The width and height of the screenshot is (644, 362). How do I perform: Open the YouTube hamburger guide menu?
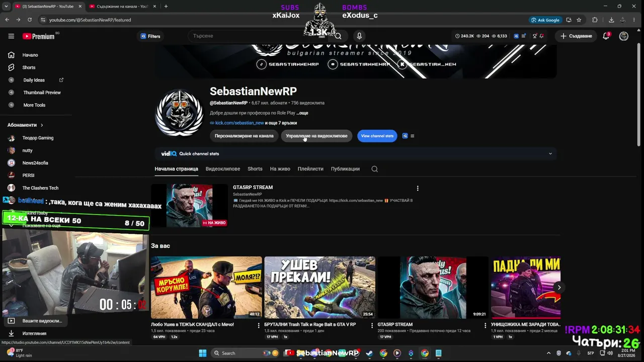11,36
